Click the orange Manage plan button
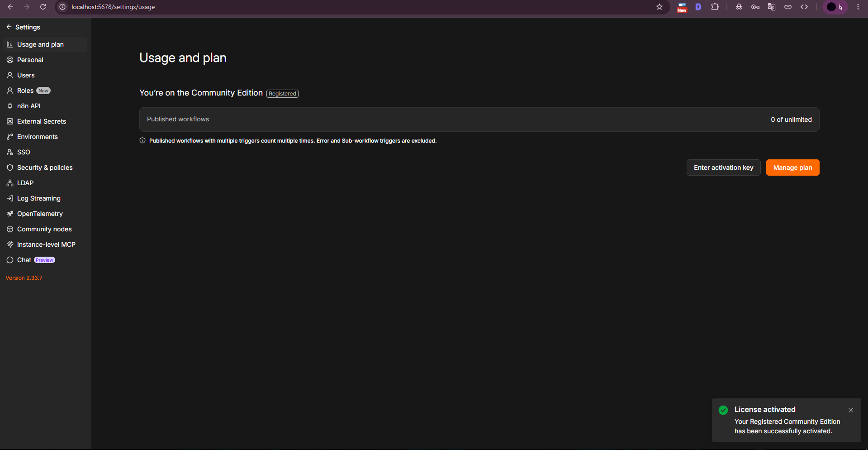The height and width of the screenshot is (450, 868). click(792, 168)
